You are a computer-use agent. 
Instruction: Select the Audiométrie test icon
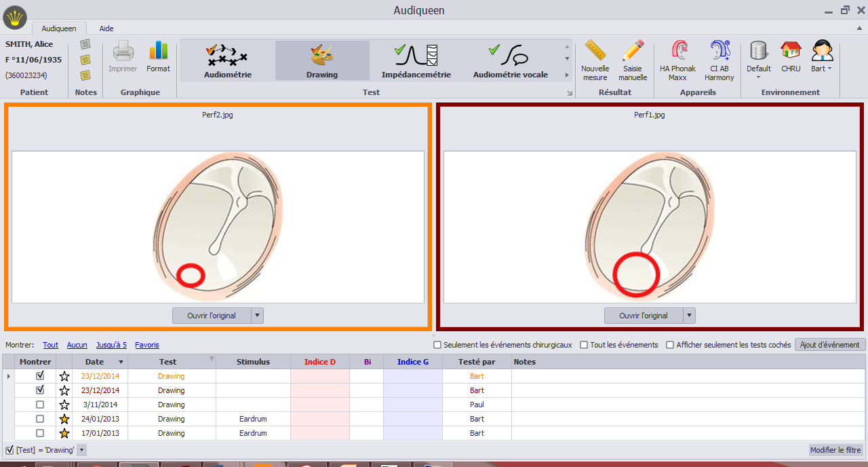coord(227,60)
